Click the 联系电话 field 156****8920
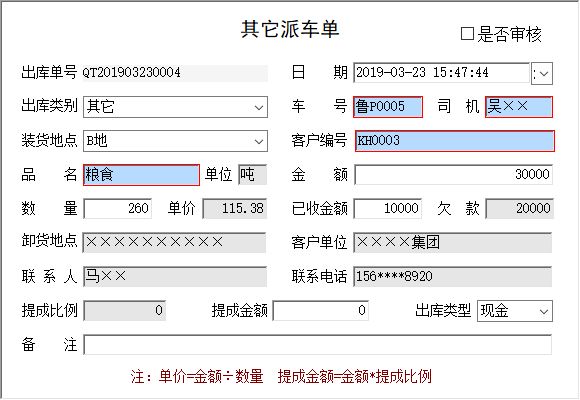This screenshot has height=400, width=580. click(x=453, y=276)
